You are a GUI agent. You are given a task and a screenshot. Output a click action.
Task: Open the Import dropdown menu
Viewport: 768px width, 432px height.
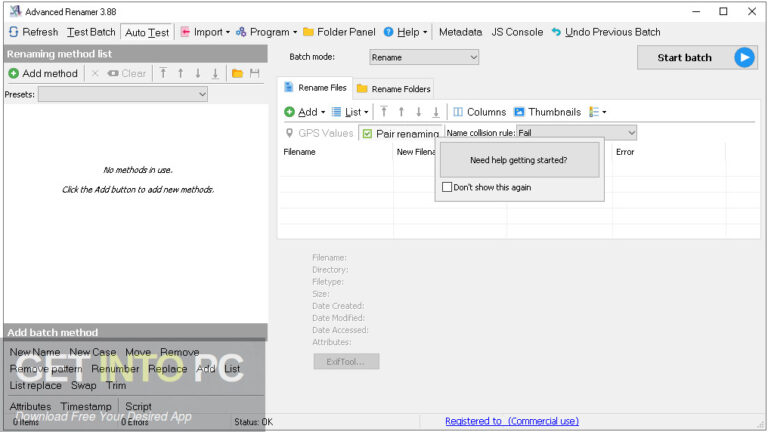click(x=205, y=32)
